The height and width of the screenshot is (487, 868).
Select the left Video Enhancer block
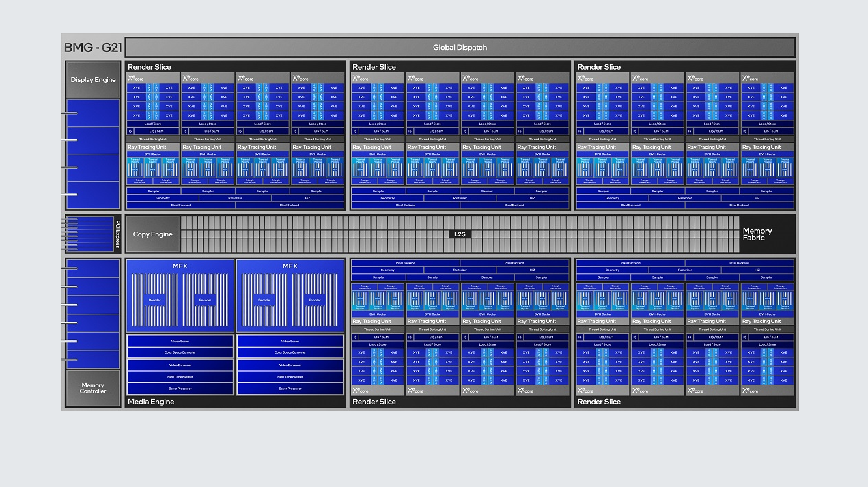[180, 365]
